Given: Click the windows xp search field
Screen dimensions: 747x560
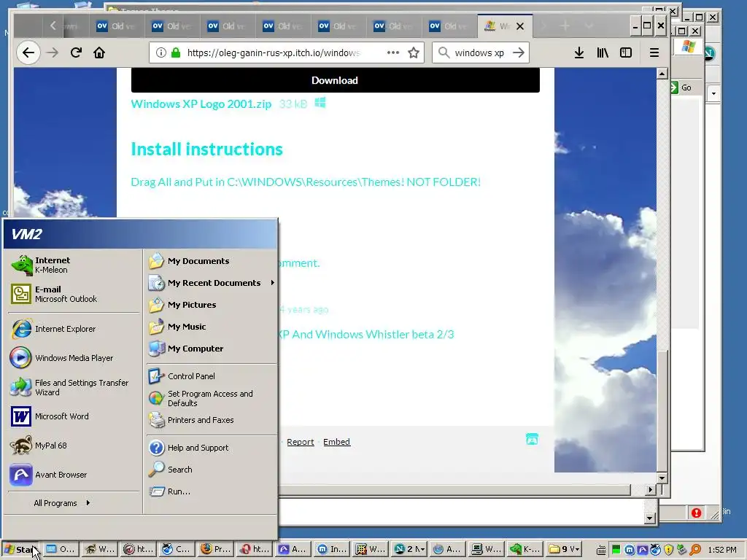Looking at the screenshot, I should coord(479,52).
